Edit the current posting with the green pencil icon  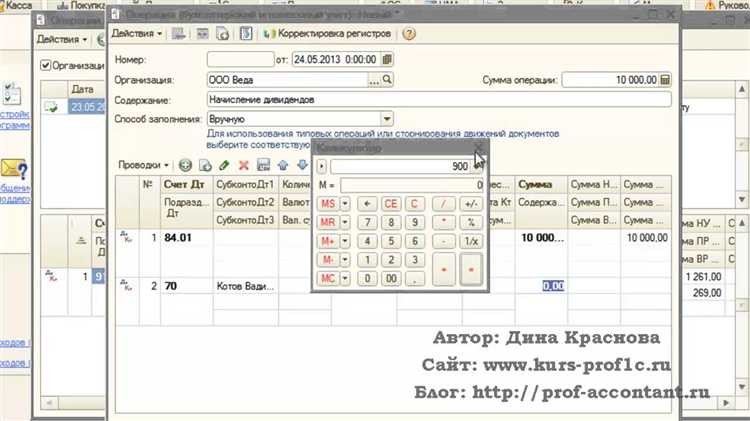click(224, 165)
